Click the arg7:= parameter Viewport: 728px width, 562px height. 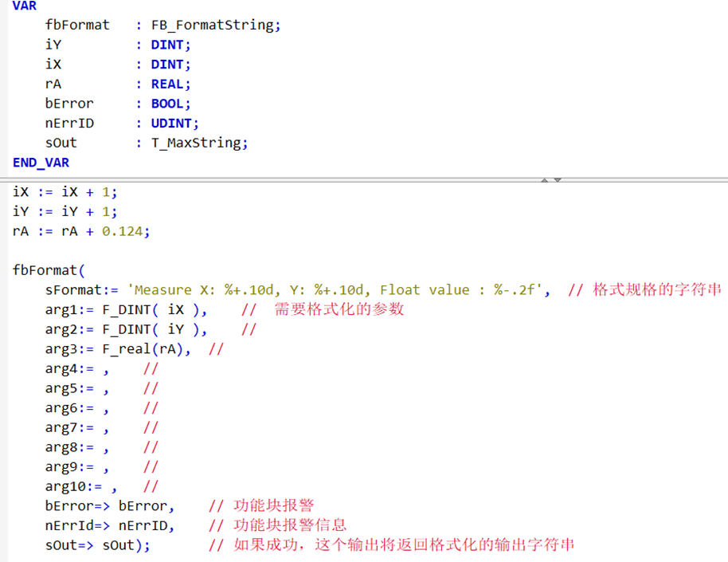coord(69,427)
